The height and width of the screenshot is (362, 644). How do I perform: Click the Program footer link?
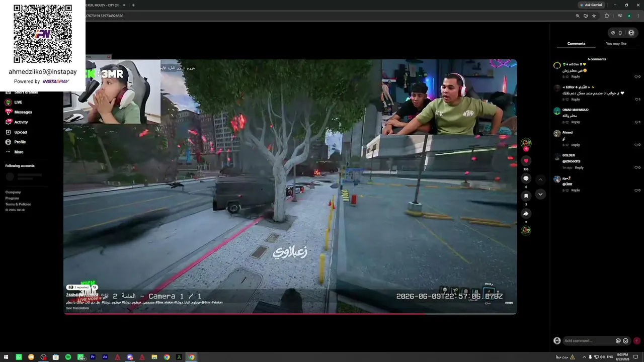click(12, 198)
